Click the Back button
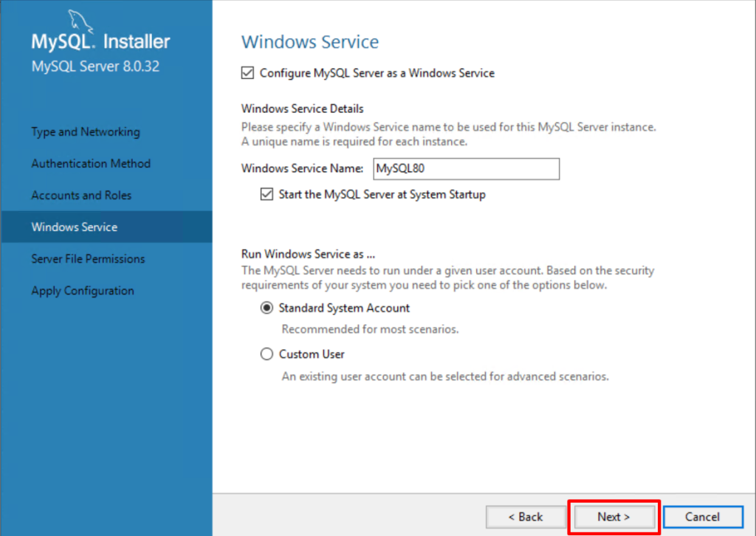 (526, 517)
